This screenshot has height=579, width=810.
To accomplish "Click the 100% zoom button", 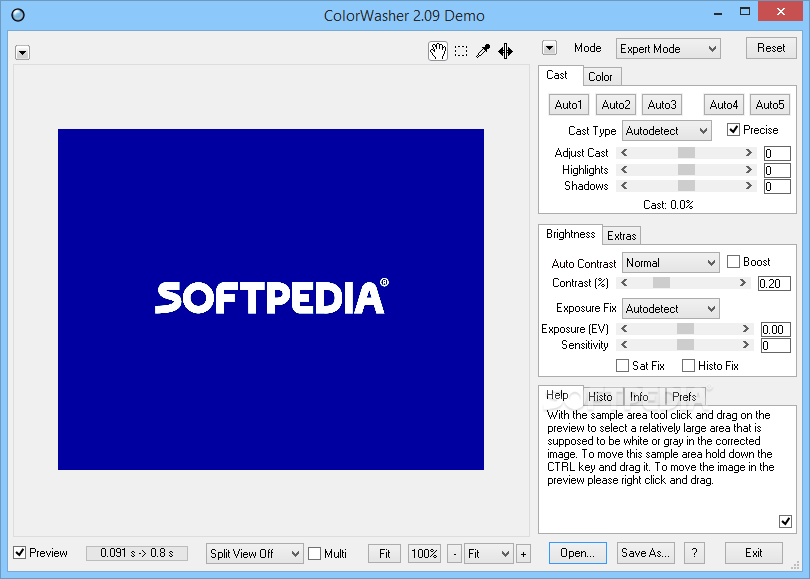I will pyautogui.click(x=424, y=554).
